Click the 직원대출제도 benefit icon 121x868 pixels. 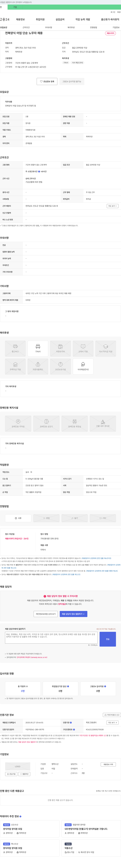point(38,367)
